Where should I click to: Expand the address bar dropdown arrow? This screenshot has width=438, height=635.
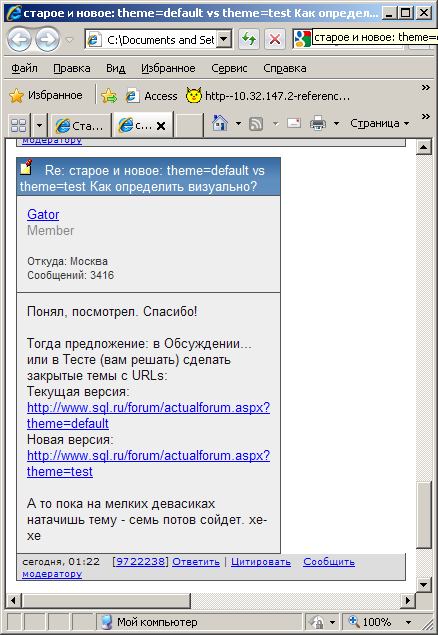[x=224, y=40]
